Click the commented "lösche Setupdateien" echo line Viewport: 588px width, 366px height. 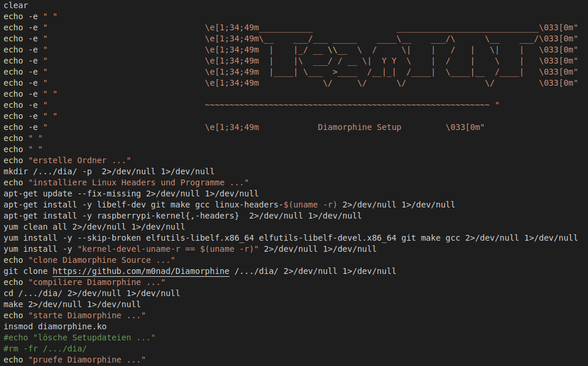(x=79, y=337)
